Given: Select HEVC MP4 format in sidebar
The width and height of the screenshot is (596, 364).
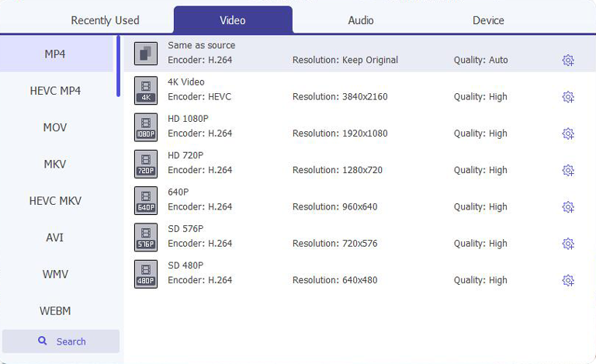Looking at the screenshot, I should (57, 91).
